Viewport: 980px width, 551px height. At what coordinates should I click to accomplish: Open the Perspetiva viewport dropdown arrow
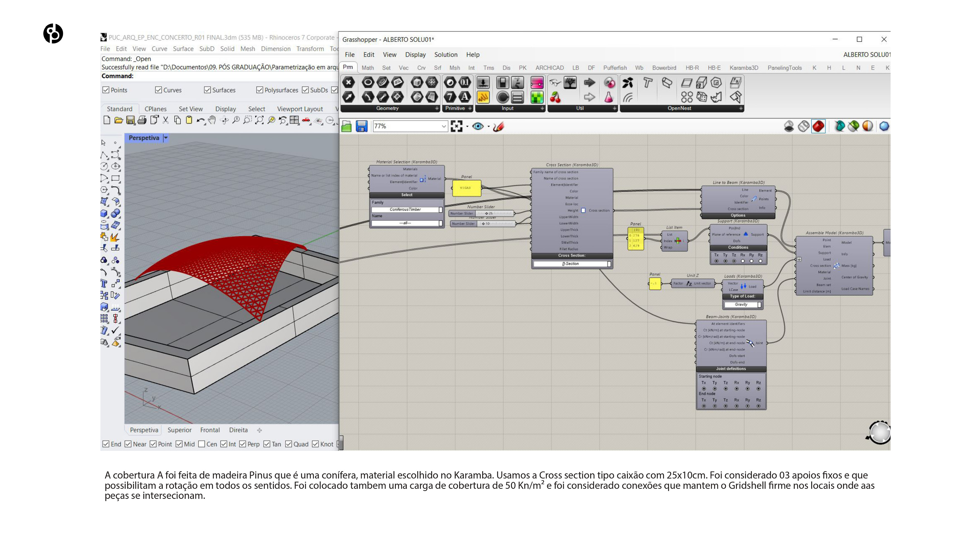click(x=166, y=138)
